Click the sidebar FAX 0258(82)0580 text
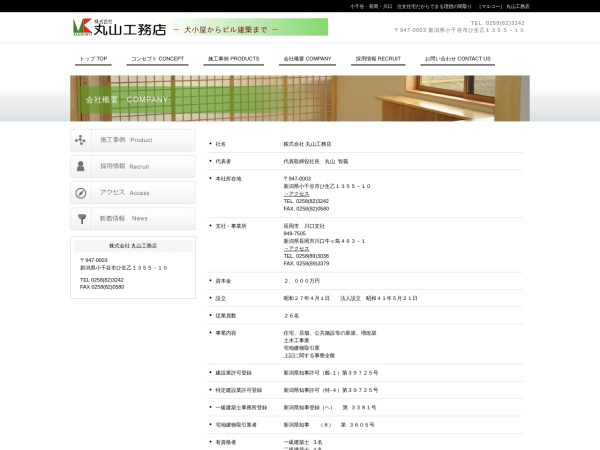This screenshot has height=450, width=600. 102,287
